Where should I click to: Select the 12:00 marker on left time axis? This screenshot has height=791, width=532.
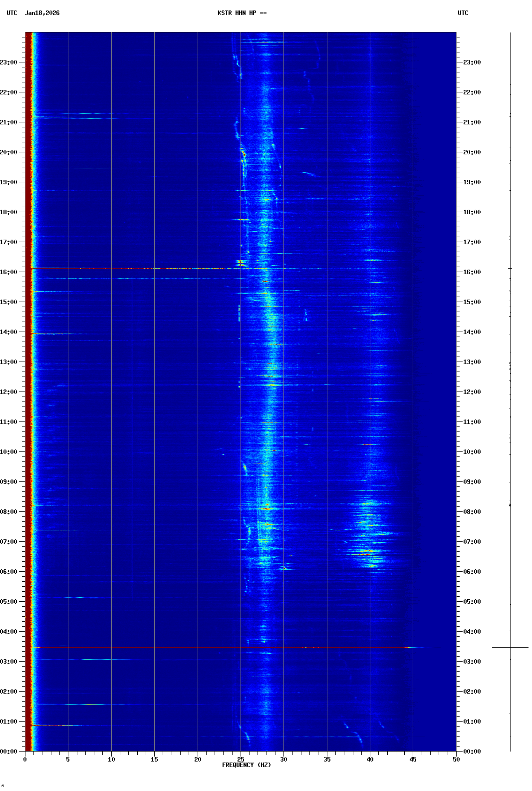point(9,392)
